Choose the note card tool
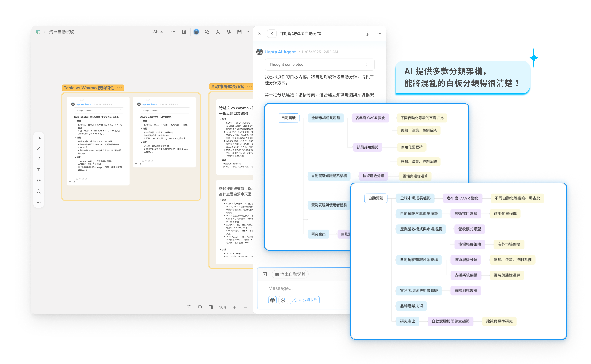Screen dimensions: 591x364 click(x=39, y=159)
